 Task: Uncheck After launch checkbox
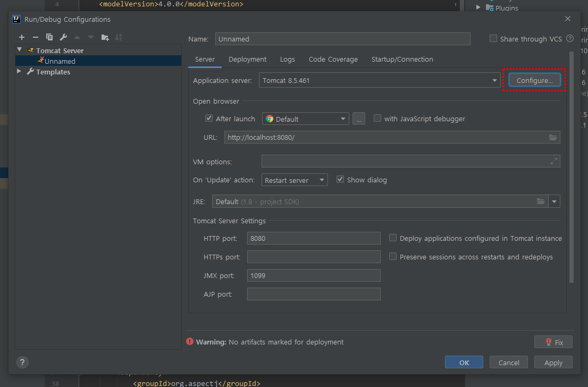(209, 118)
